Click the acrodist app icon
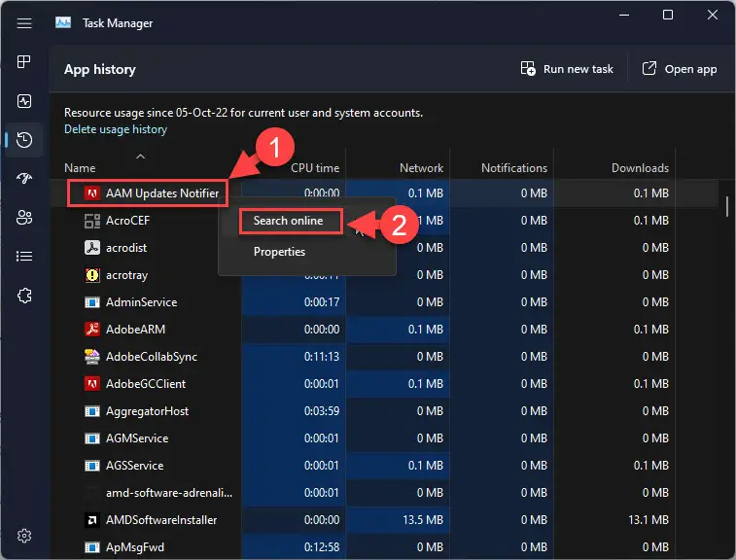 [x=92, y=247]
